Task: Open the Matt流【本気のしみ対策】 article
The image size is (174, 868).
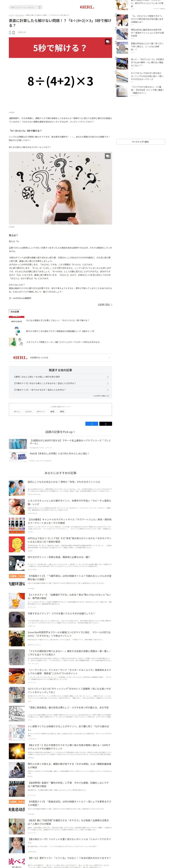Action: pos(59,454)
